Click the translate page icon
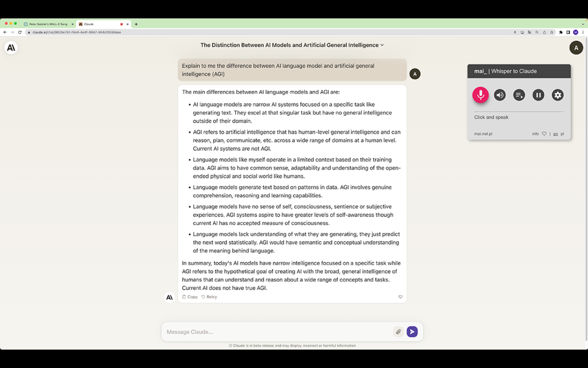The height and width of the screenshot is (368, 588). [x=530, y=32]
